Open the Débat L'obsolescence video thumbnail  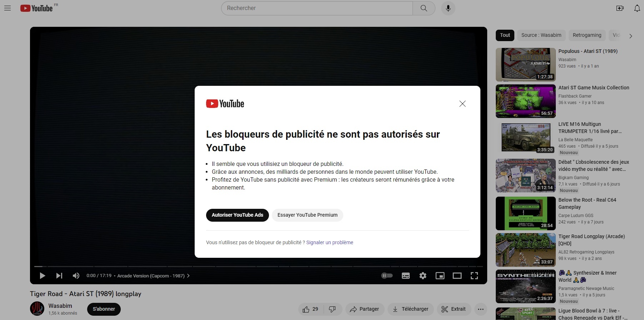[526, 176]
